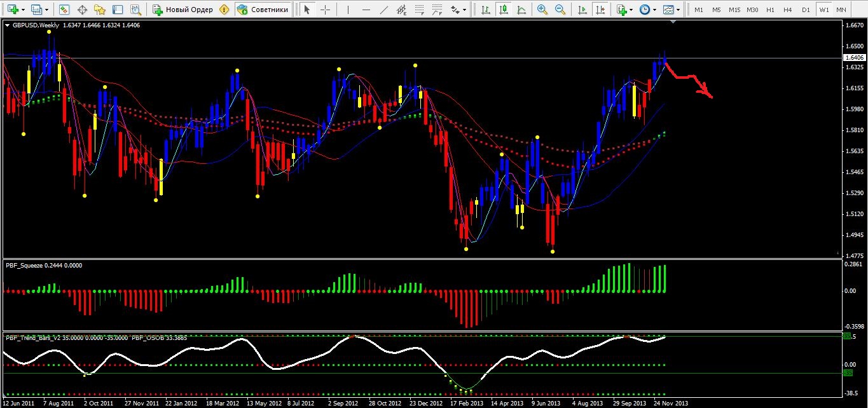Expand the Templates dropdown arrow

(679, 10)
